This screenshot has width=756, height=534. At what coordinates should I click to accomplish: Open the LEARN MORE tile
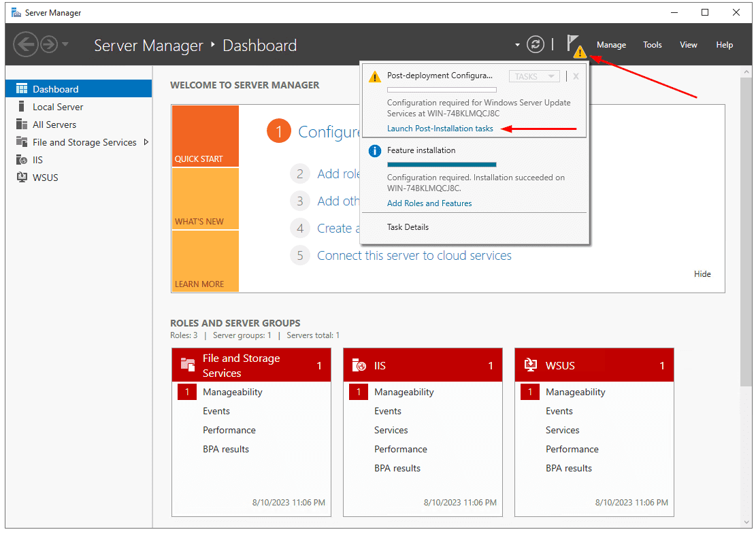click(x=206, y=261)
